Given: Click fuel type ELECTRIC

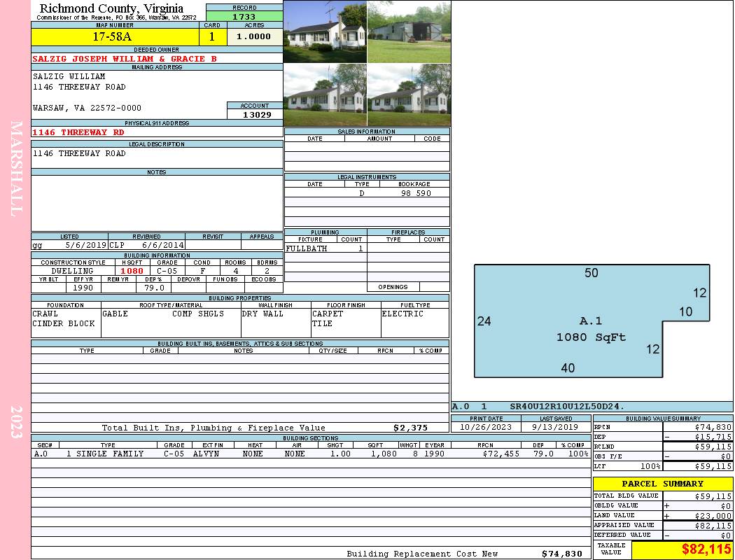Looking at the screenshot, I should [402, 314].
